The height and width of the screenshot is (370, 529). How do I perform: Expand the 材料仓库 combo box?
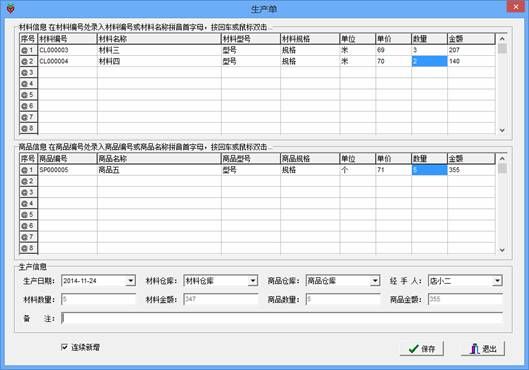253,281
